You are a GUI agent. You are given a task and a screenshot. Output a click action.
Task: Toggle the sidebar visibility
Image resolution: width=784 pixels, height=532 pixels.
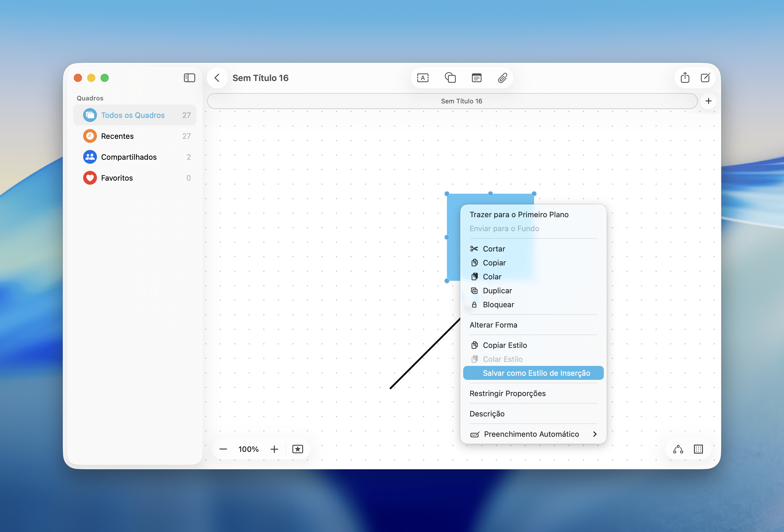pos(189,78)
